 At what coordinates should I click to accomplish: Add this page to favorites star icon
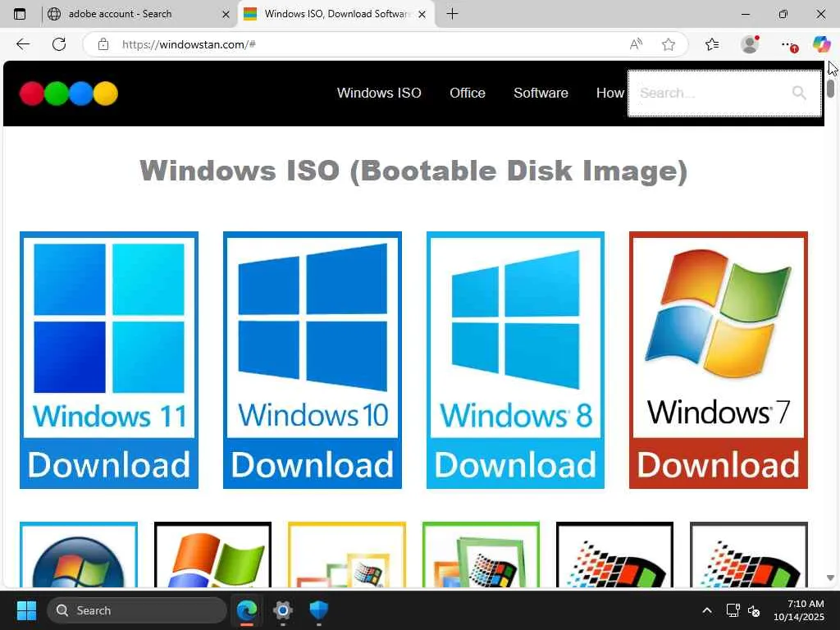(x=668, y=44)
